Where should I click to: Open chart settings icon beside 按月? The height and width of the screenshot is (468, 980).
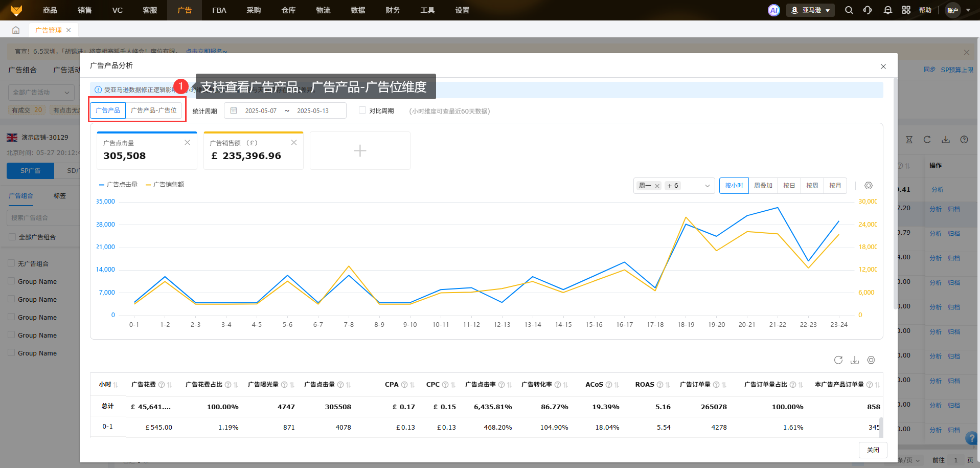click(x=868, y=186)
